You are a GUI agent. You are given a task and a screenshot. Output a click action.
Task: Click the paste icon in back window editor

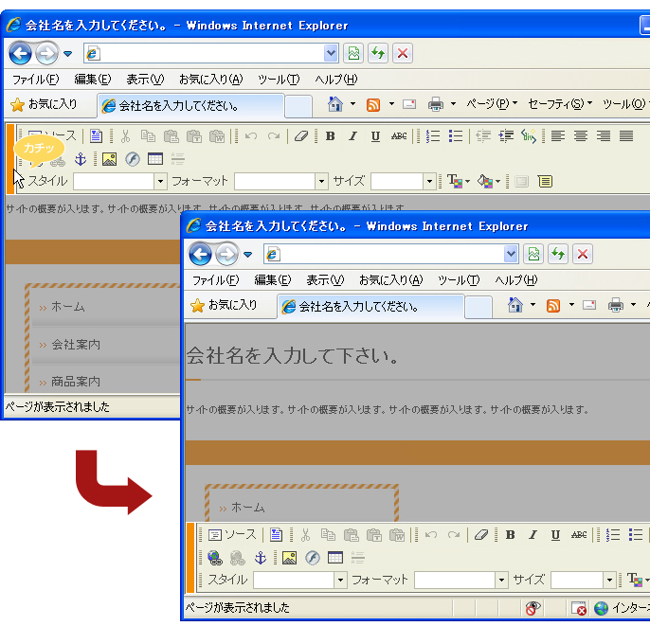[171, 136]
